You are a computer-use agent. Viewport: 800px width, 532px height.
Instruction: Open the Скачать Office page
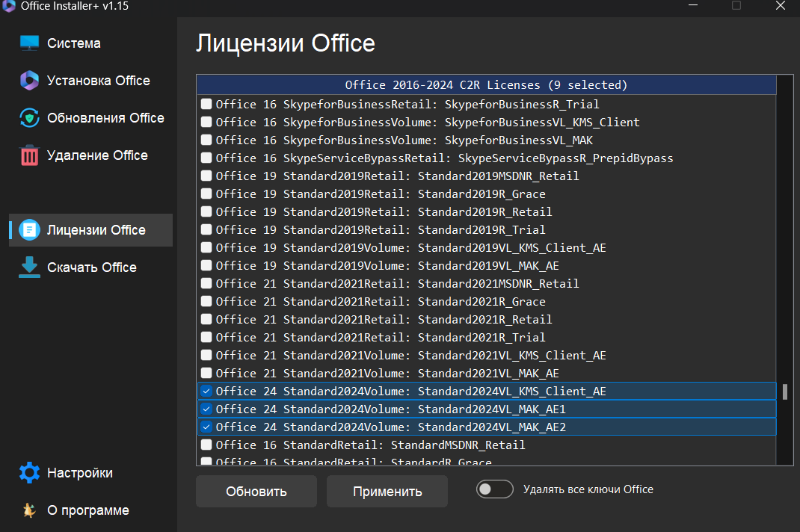90,267
